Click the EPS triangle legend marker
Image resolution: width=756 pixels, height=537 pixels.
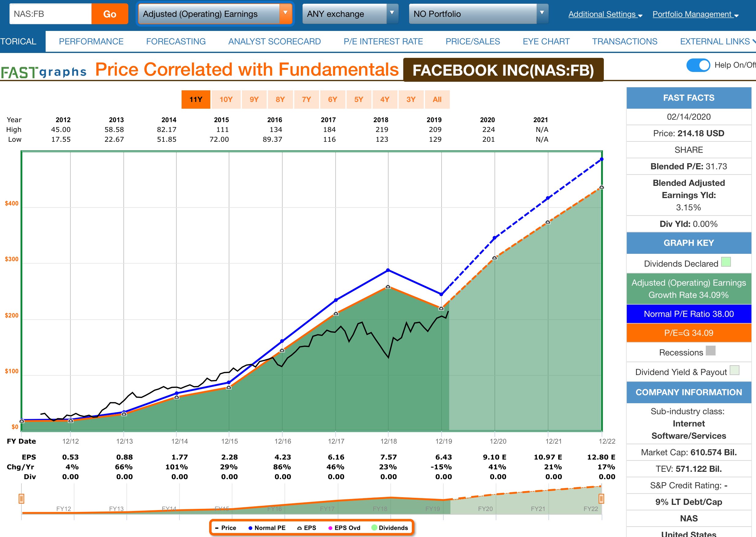(299, 528)
